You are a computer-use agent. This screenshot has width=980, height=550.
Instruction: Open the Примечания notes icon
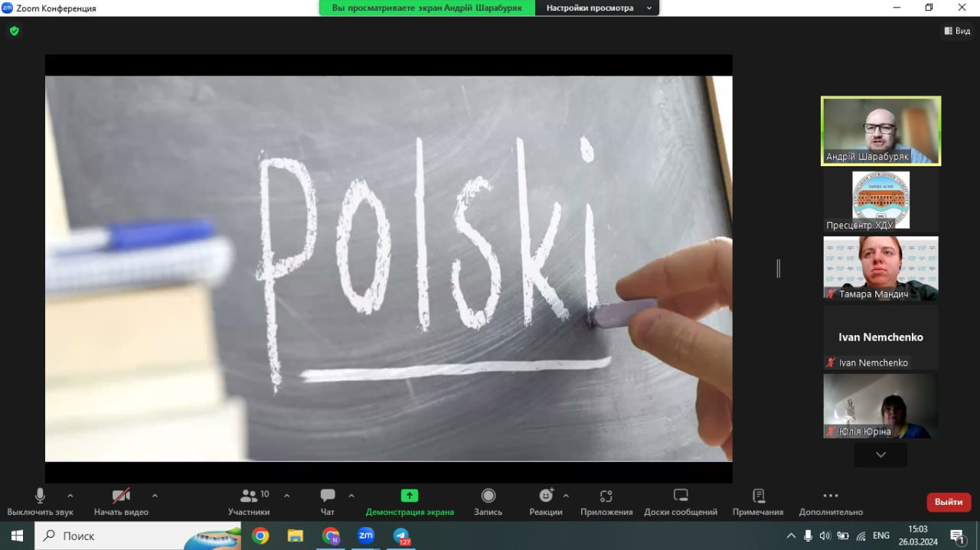758,496
